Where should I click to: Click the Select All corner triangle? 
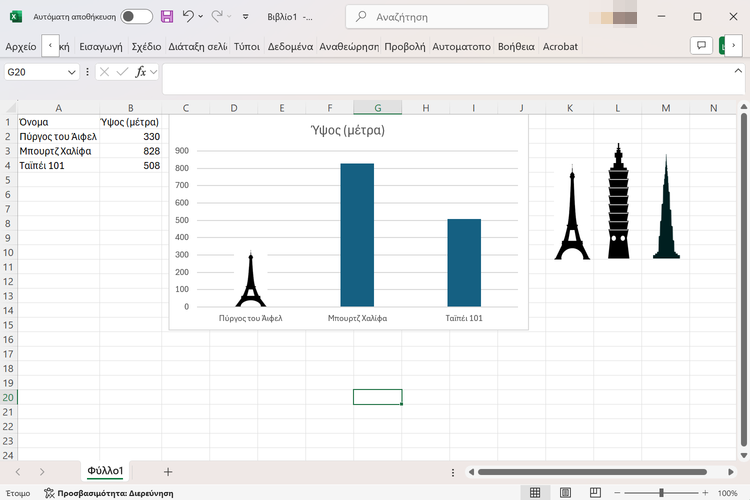coord(10,108)
